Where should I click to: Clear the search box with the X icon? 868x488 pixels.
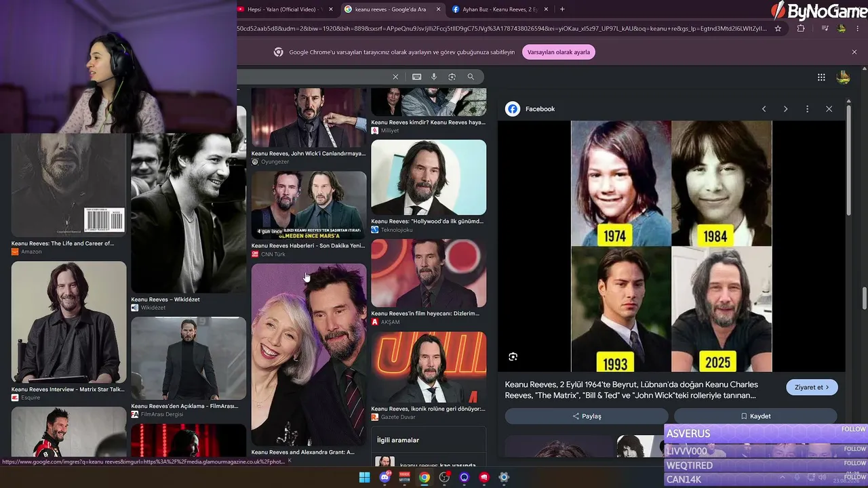click(395, 77)
